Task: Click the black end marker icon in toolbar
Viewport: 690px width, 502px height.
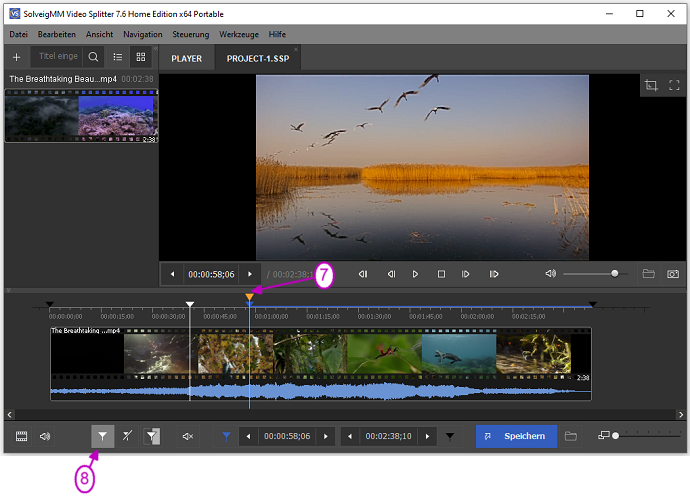Action: tap(450, 436)
